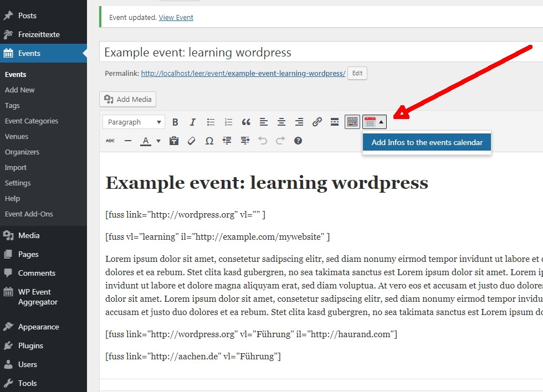Insert Read More tag
Viewport: 543px width, 392px height.
pos(335,122)
